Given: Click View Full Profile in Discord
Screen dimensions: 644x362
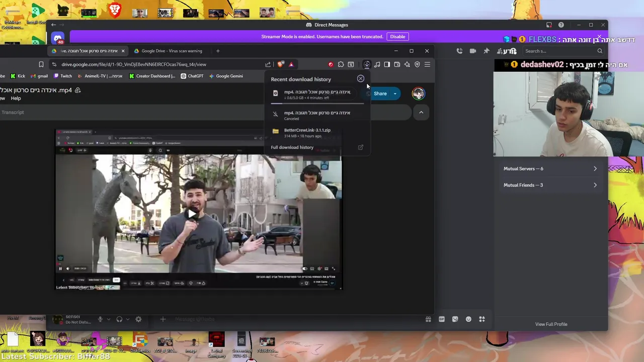Looking at the screenshot, I should pos(551,324).
